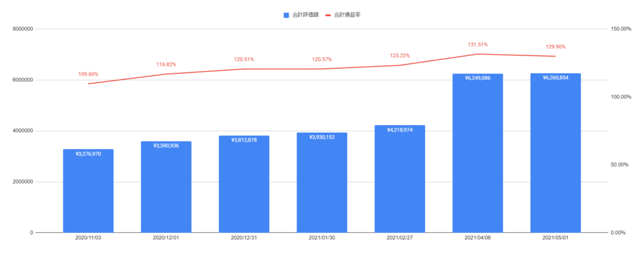Click the bar for 2020/11/03

tap(88, 191)
